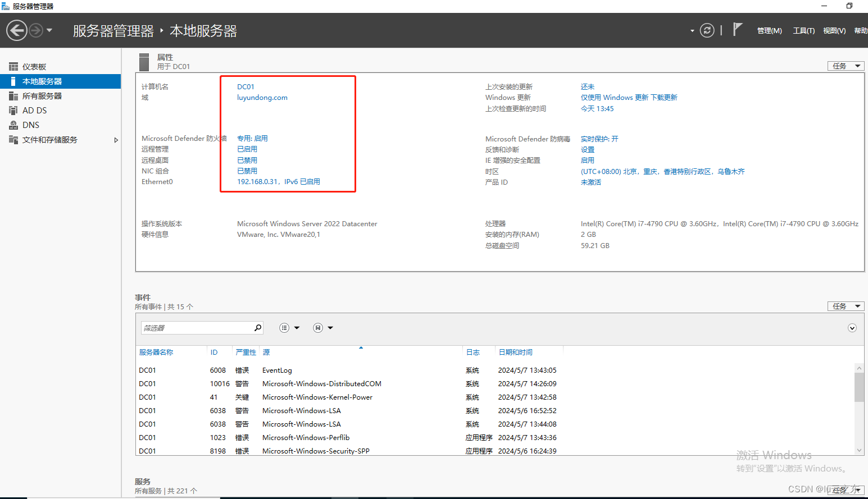
Task: Open the 视图(V) menu
Action: (834, 31)
